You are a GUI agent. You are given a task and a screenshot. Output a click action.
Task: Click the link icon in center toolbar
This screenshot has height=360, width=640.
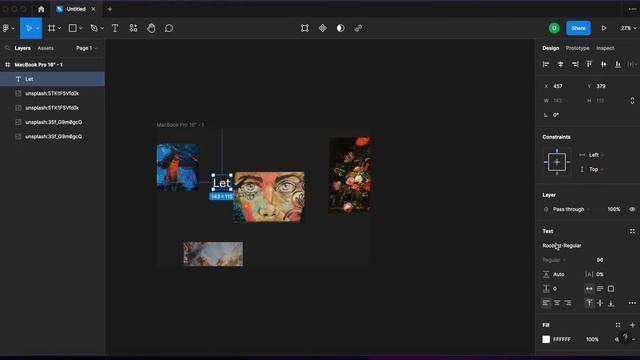358,28
